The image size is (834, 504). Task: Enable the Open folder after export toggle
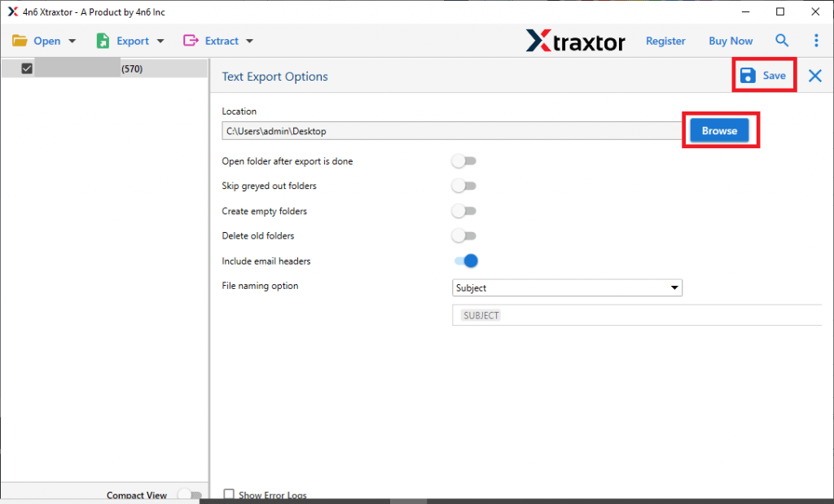tap(464, 160)
